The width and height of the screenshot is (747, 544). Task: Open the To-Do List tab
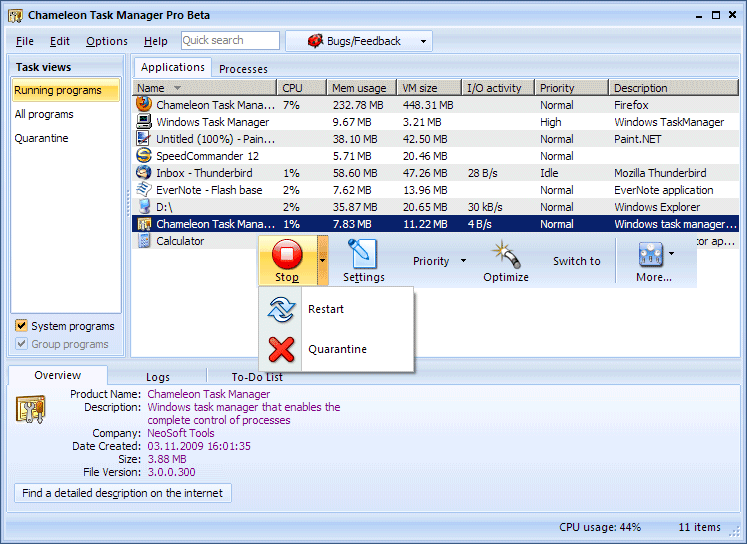[x=257, y=377]
